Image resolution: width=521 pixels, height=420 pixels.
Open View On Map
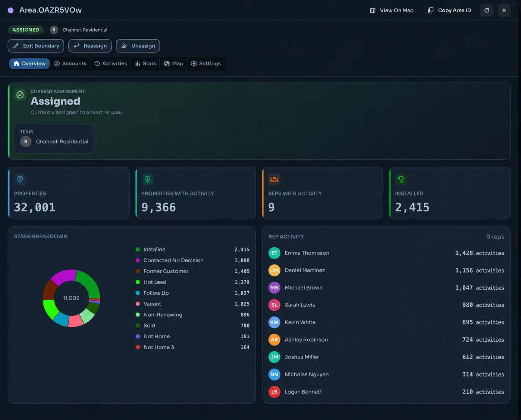(392, 10)
